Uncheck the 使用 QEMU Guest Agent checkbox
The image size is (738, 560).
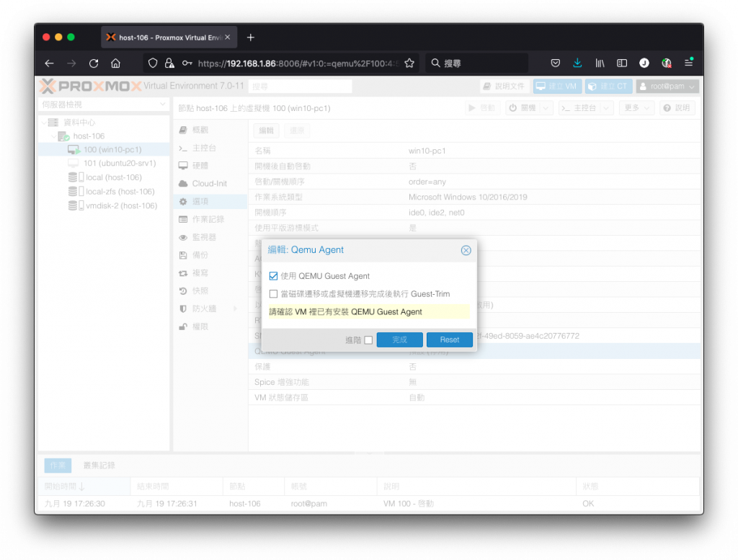pyautogui.click(x=273, y=276)
